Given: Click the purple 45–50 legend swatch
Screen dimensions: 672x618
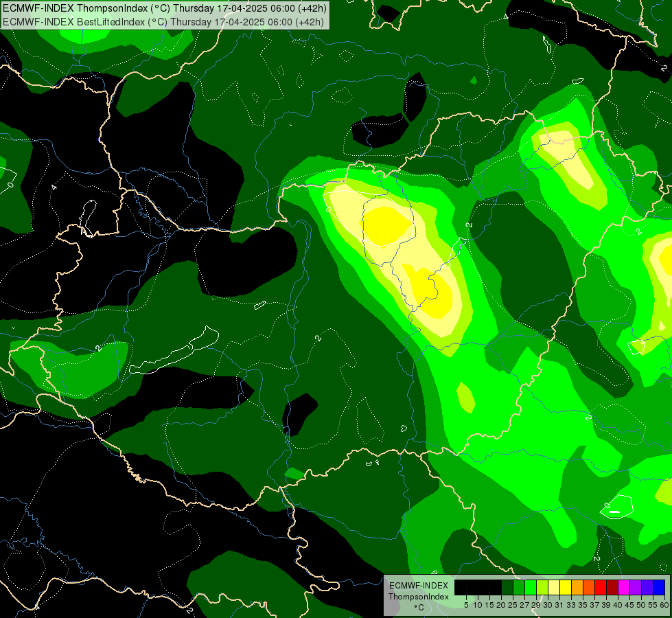Looking at the screenshot, I should 636,587.
